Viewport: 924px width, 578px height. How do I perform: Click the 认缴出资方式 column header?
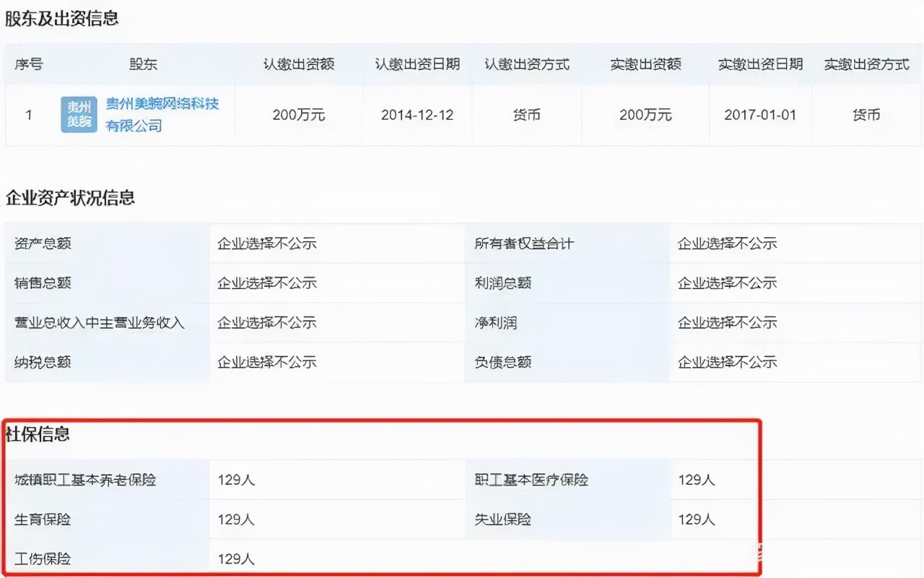(527, 64)
